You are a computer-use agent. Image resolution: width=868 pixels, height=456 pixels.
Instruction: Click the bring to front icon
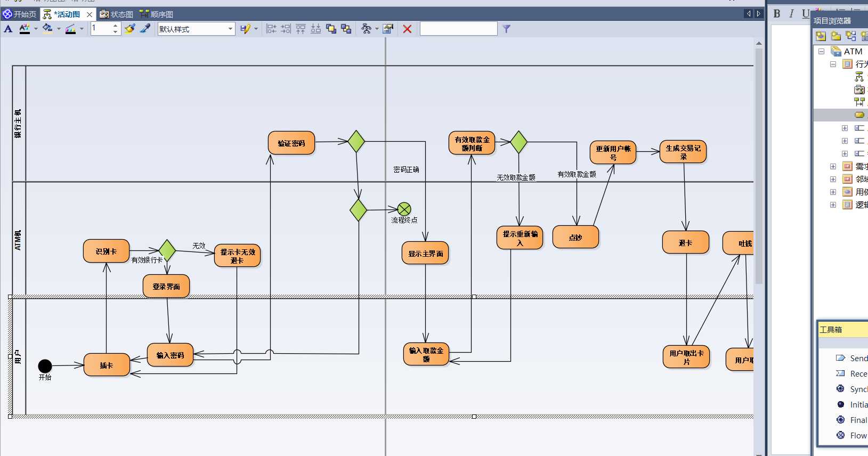pos(331,29)
